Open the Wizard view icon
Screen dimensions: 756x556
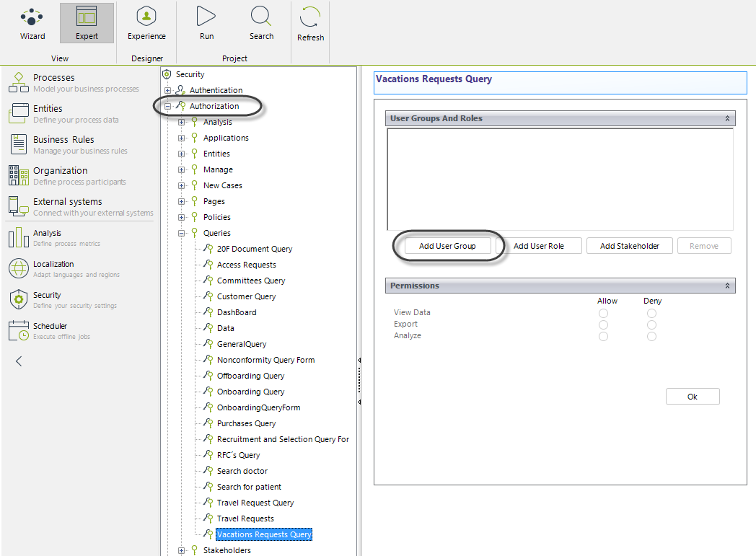pyautogui.click(x=32, y=23)
